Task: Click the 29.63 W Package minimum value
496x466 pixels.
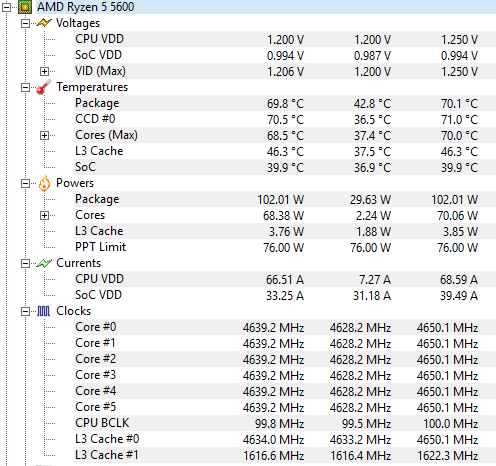Action: [x=370, y=200]
